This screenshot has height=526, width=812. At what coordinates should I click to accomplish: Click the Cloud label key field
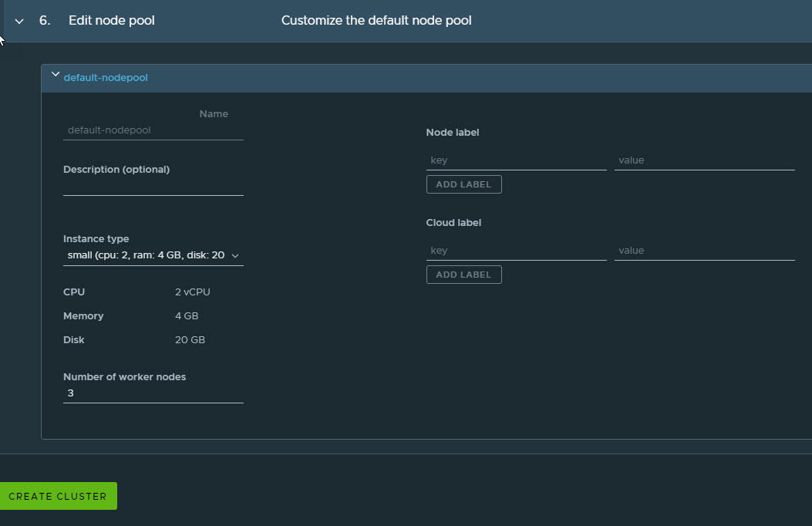(x=516, y=251)
